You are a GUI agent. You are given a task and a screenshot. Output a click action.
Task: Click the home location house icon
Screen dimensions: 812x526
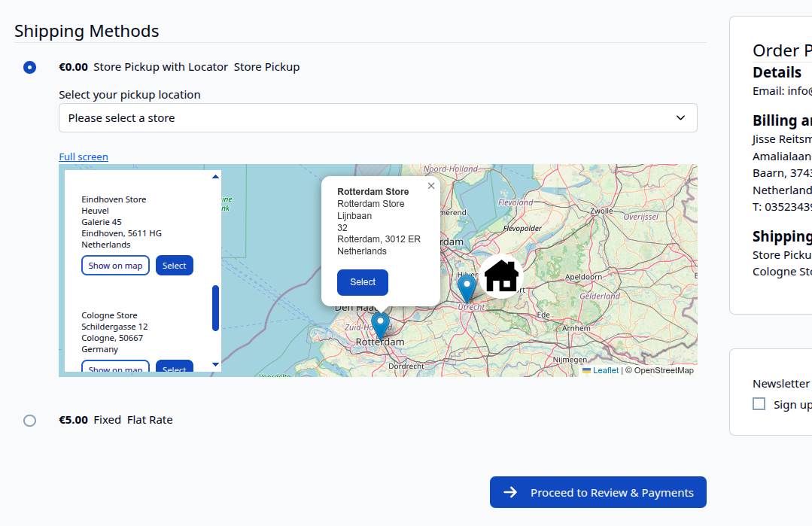tap(501, 276)
